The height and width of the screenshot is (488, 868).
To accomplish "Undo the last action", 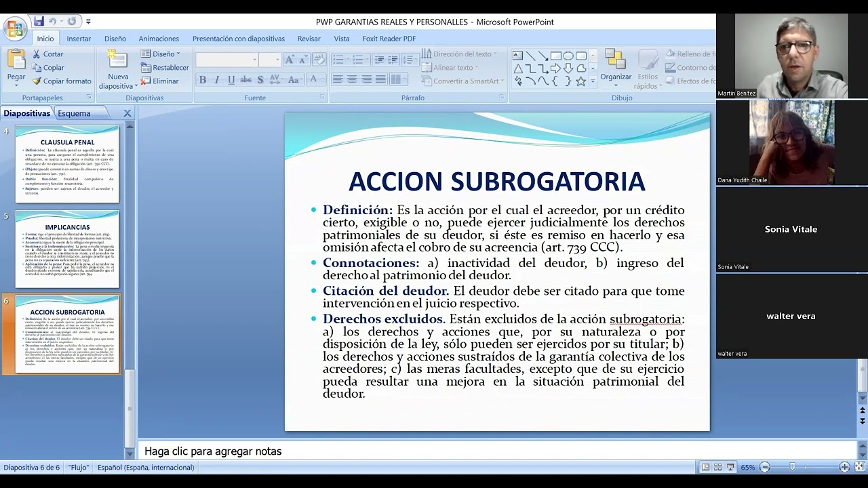I will [x=52, y=22].
